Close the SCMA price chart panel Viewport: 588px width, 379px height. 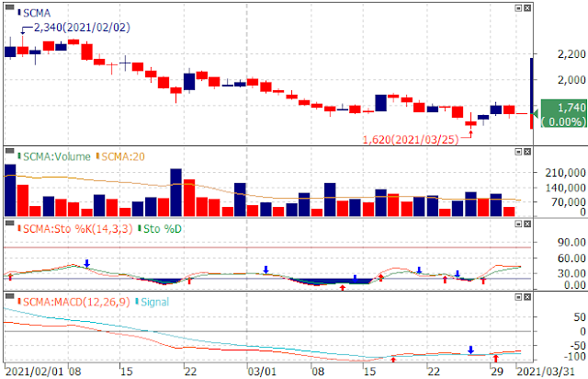click(x=527, y=8)
